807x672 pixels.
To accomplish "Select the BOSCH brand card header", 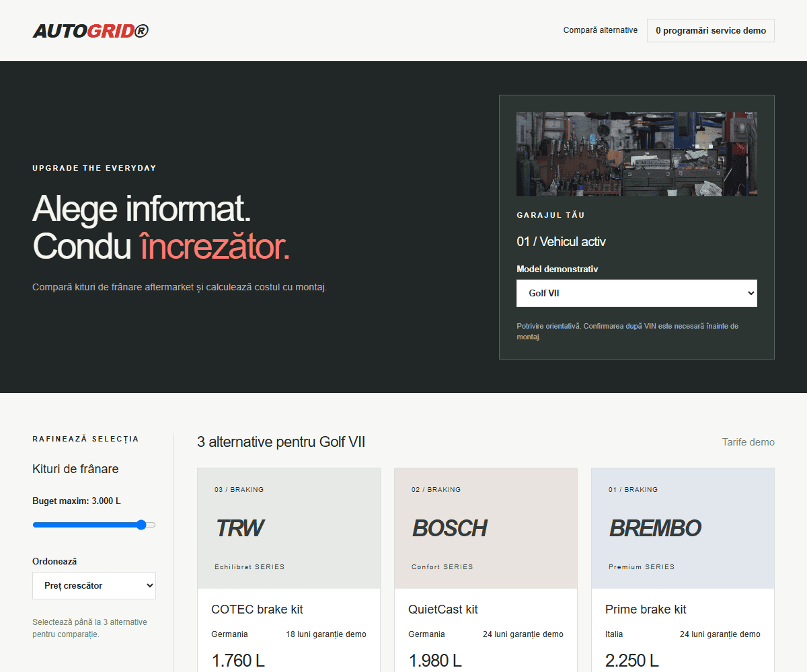I will click(486, 529).
